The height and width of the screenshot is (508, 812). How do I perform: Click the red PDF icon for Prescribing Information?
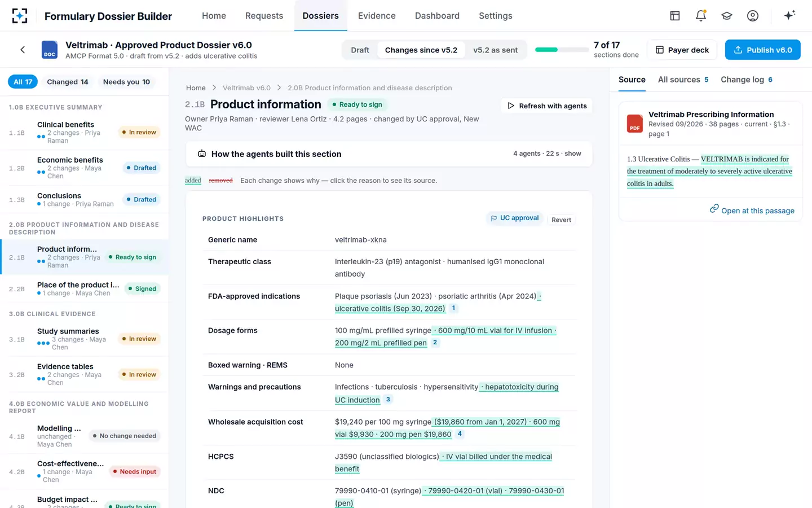pos(634,123)
